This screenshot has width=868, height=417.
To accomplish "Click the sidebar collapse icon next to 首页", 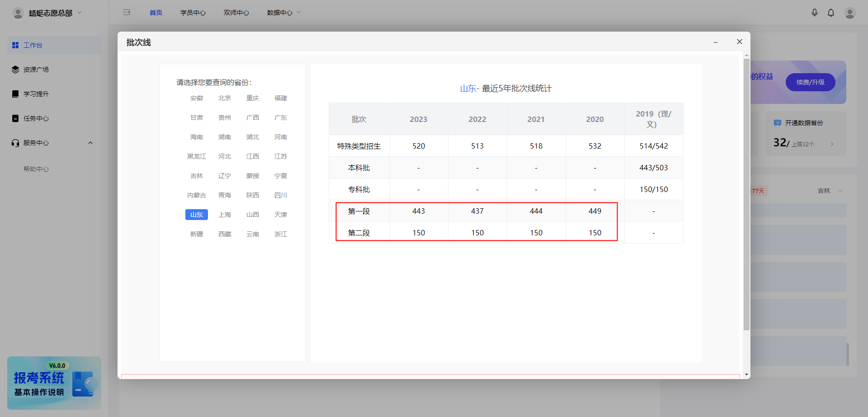I will click(x=127, y=12).
